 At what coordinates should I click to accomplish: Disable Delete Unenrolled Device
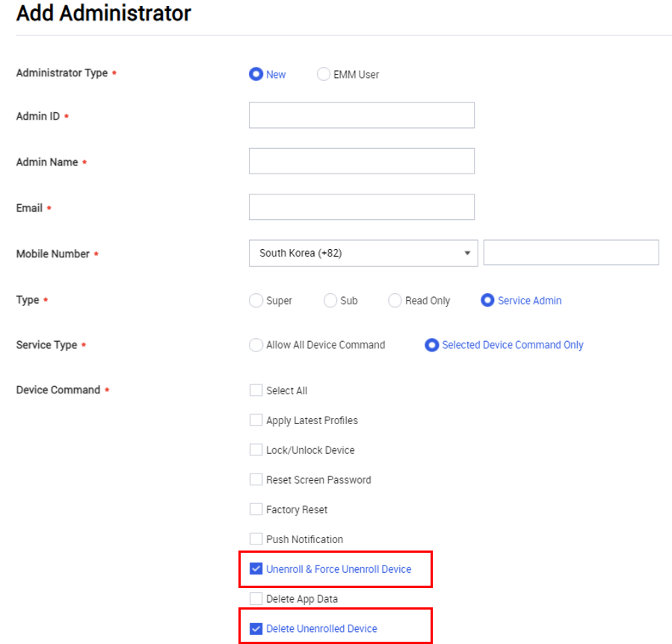(256, 628)
